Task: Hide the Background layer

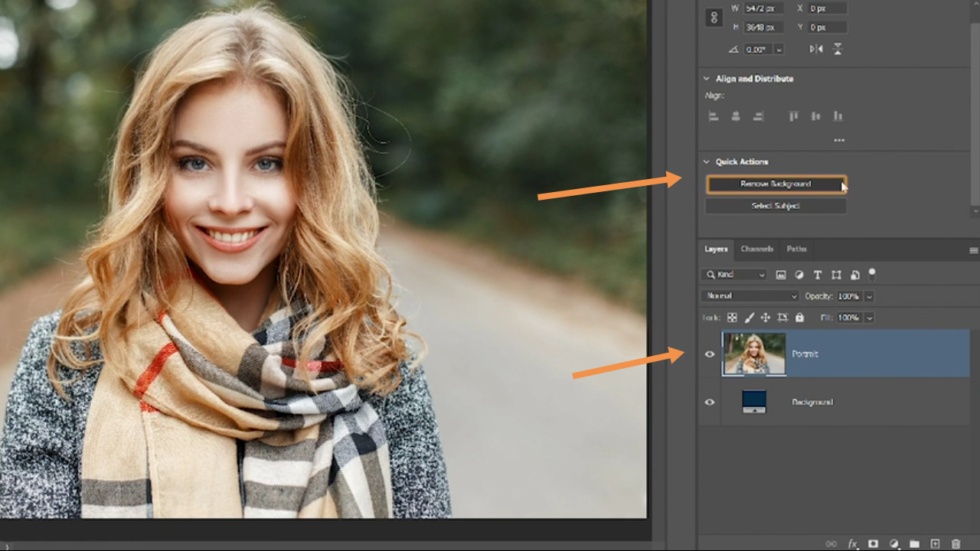Action: pos(710,402)
